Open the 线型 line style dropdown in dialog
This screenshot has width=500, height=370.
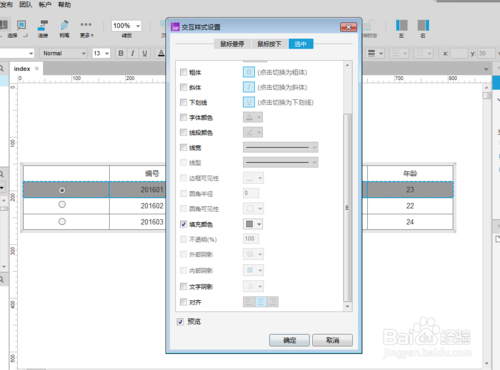280,162
